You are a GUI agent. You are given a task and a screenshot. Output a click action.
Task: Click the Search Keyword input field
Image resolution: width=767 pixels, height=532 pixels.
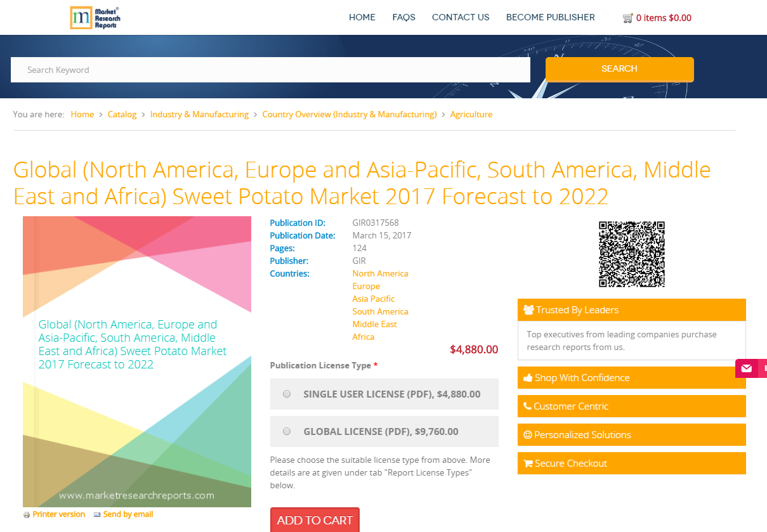pyautogui.click(x=270, y=70)
